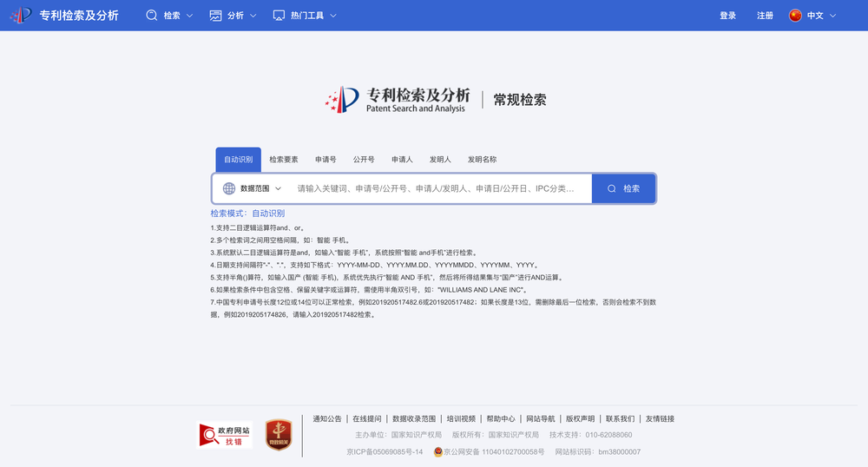The height and width of the screenshot is (467, 868).
Task: Click the red 党政机关 shield emblem
Action: pos(279,435)
